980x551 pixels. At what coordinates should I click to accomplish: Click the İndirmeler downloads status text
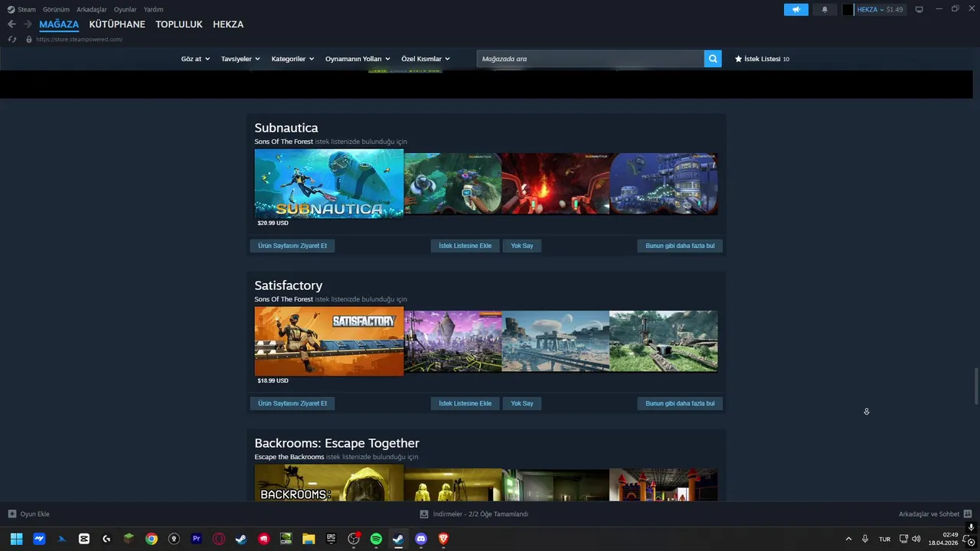tap(481, 514)
